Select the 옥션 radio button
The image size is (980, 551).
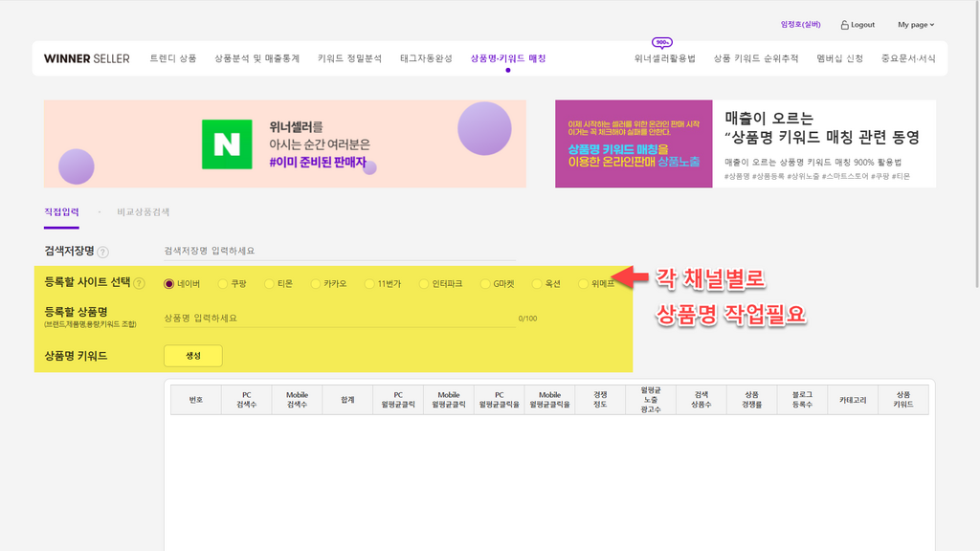coord(536,283)
